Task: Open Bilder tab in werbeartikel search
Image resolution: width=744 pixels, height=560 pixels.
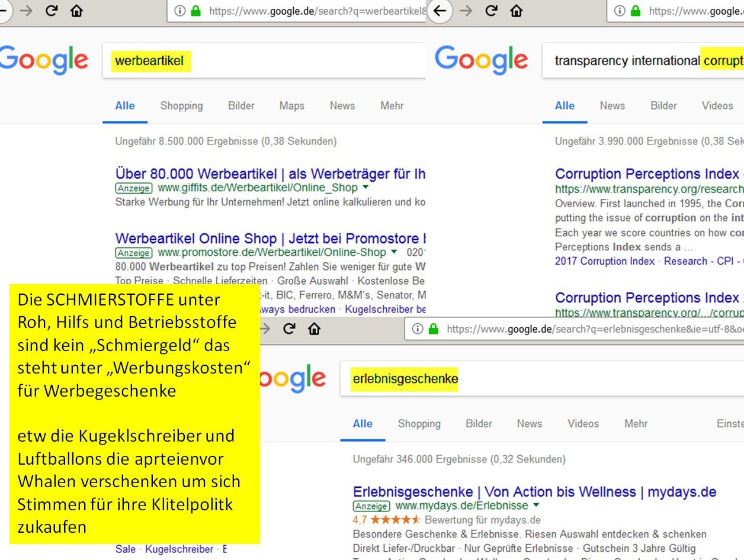Action: [x=241, y=106]
